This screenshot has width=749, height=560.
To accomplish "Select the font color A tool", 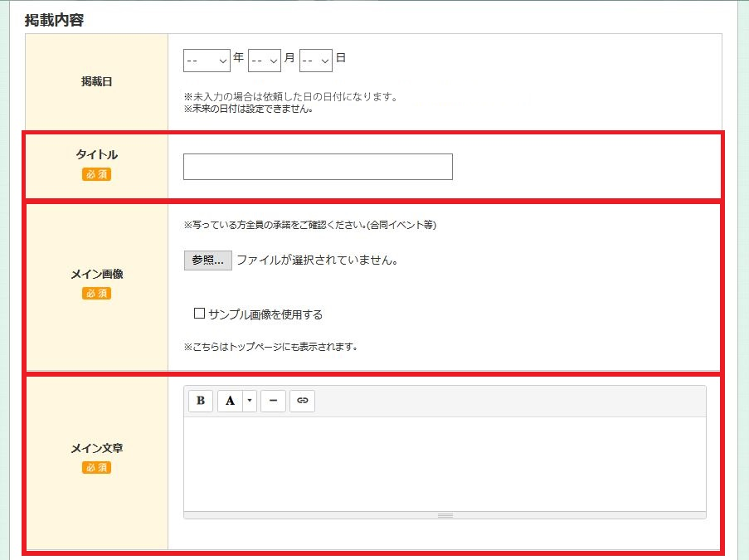I will click(231, 401).
